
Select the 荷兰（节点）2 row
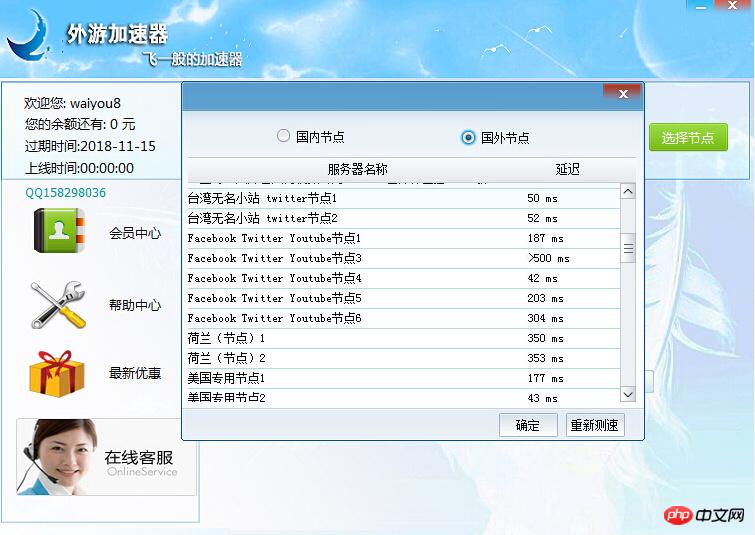tap(404, 358)
